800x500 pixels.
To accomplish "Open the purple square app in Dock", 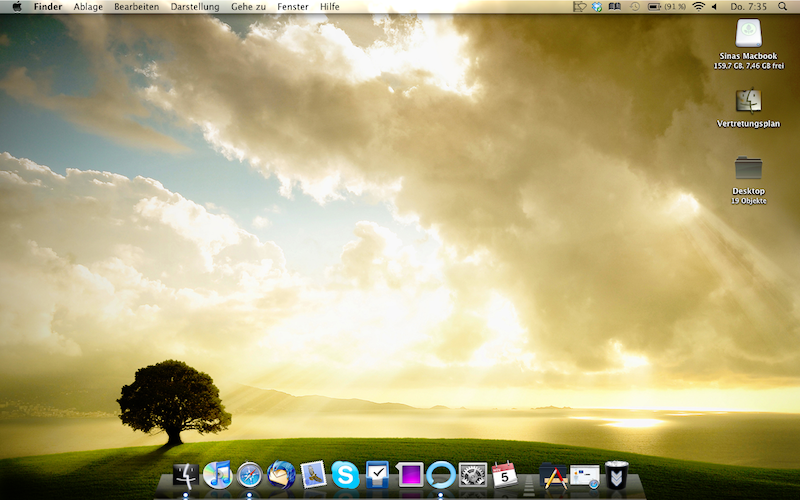I will [410, 475].
